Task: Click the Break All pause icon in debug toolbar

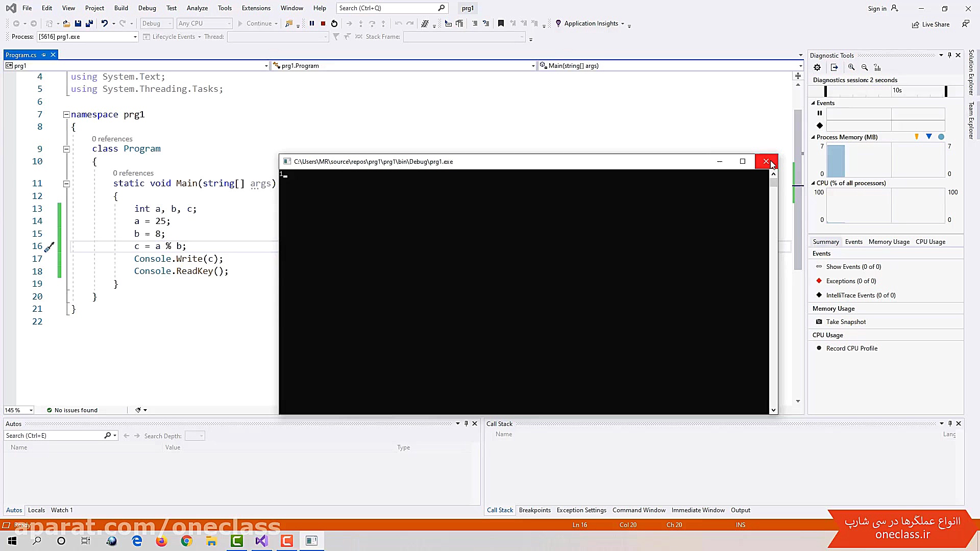Action: pos(312,23)
